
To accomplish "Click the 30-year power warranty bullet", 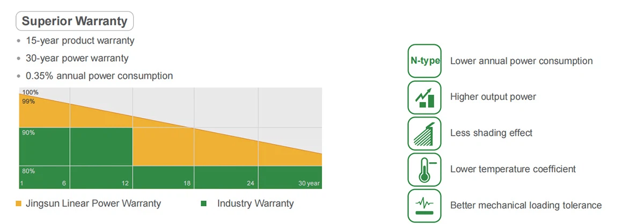I will point(77,58).
